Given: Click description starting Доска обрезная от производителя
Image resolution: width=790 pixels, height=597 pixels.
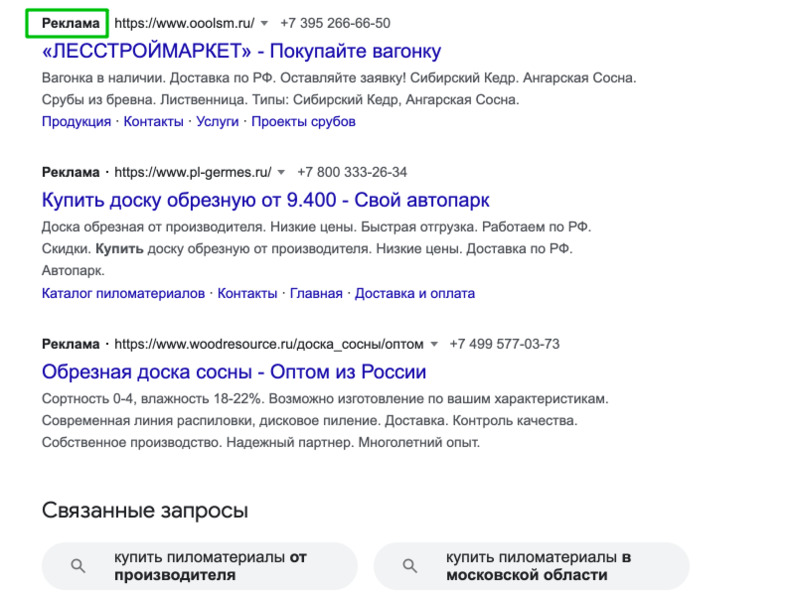Looking at the screenshot, I should point(316,249).
